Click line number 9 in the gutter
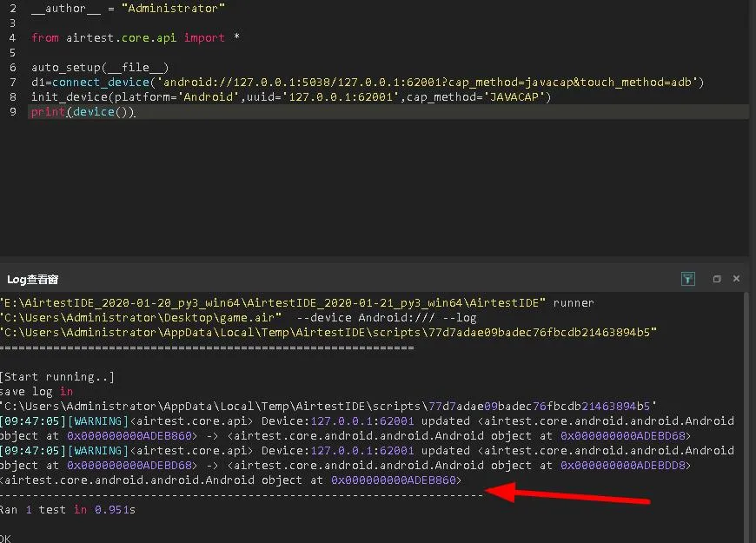756x543 pixels. [13, 112]
